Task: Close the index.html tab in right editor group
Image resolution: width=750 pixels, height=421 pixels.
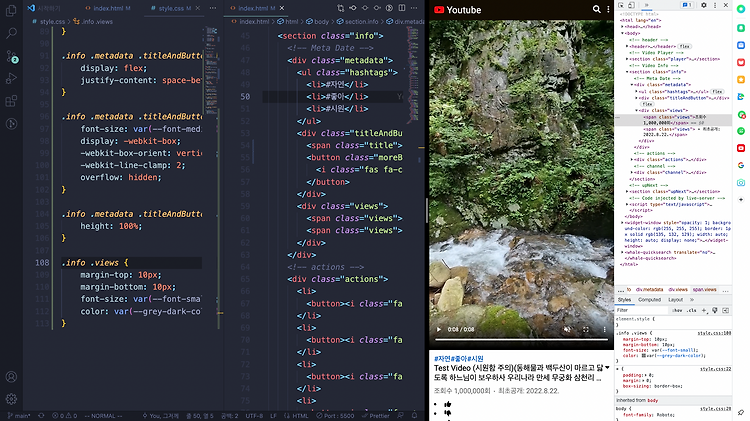Action: [x=282, y=8]
